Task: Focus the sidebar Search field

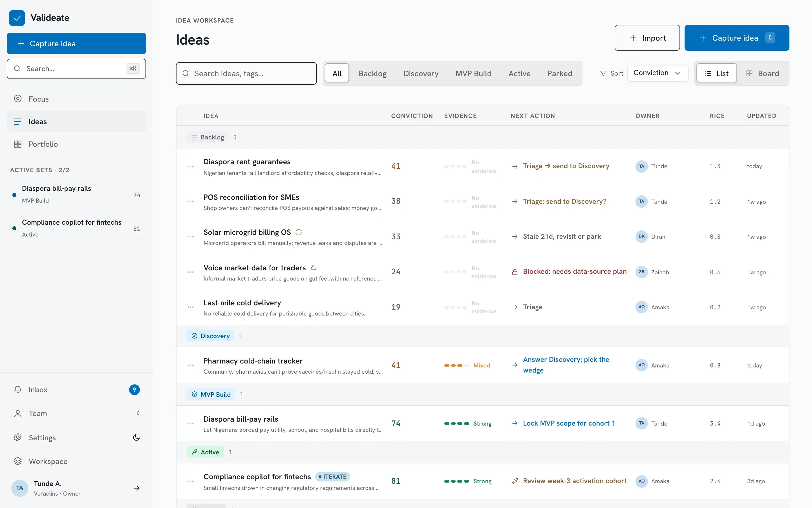Action: point(76,69)
